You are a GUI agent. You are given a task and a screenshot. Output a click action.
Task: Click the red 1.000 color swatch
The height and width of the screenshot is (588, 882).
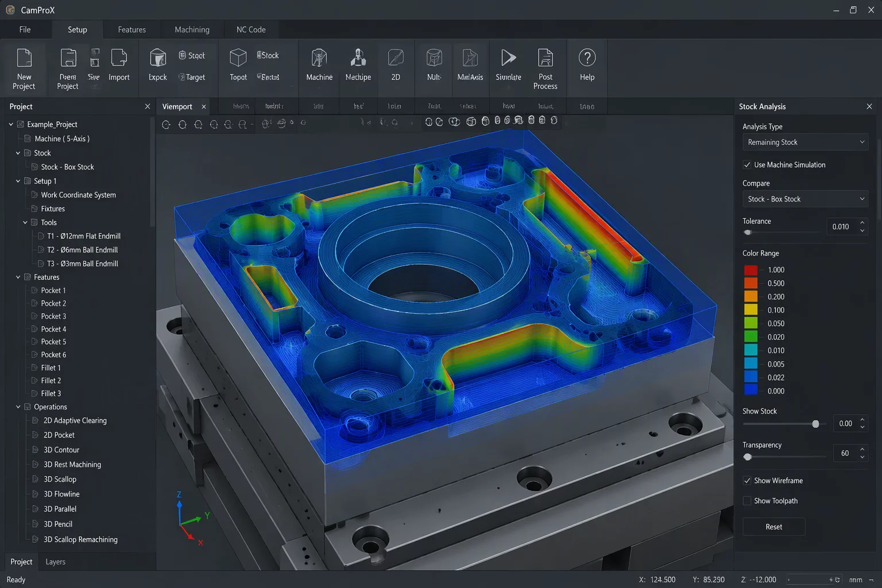(751, 270)
